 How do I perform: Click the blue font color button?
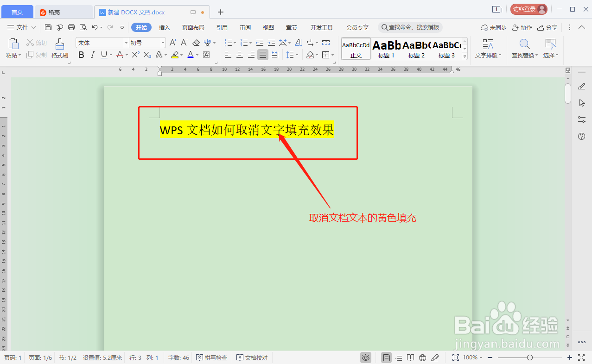click(190, 55)
